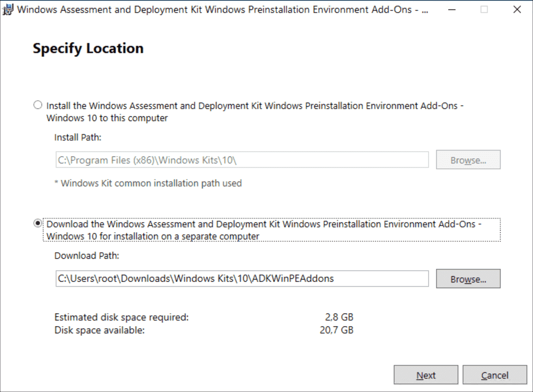Click the installer icon in the title bar
The image size is (533, 392).
[8, 9]
